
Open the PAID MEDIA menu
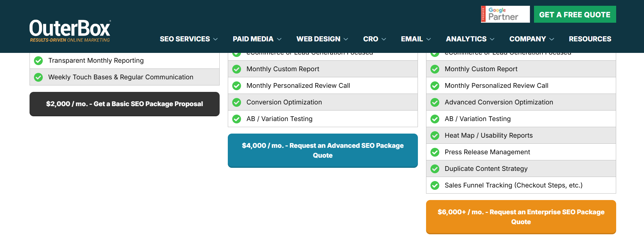point(253,39)
